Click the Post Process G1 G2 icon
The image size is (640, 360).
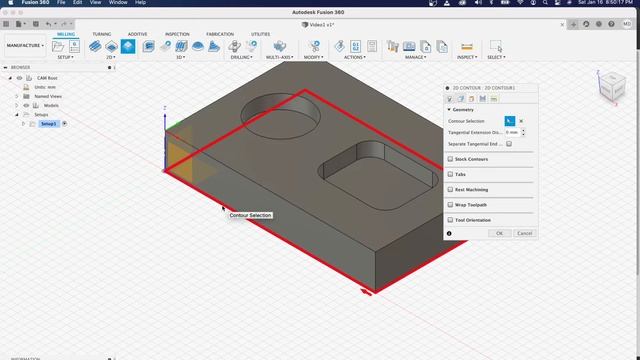coord(356,46)
